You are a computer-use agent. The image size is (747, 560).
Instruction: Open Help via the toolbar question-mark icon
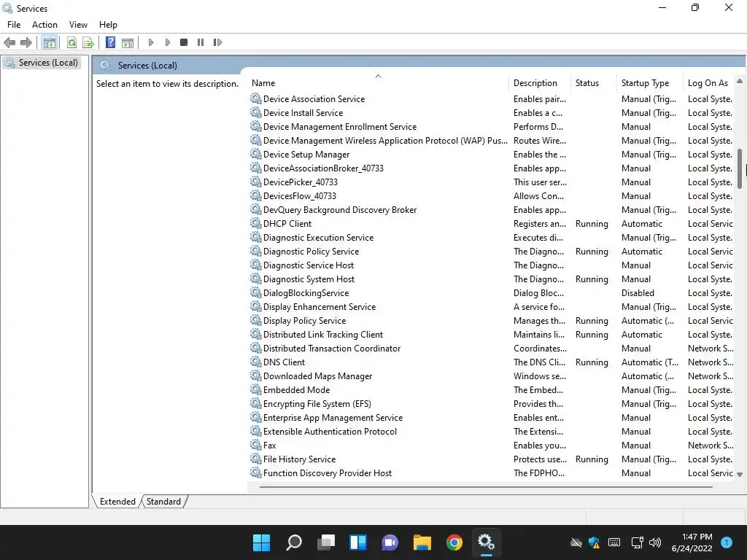(x=110, y=42)
